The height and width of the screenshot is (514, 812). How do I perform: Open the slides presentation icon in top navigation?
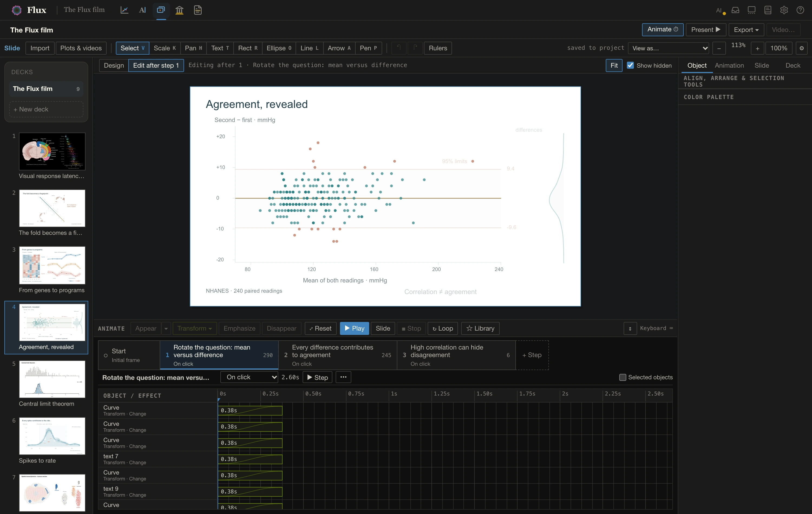(x=161, y=10)
